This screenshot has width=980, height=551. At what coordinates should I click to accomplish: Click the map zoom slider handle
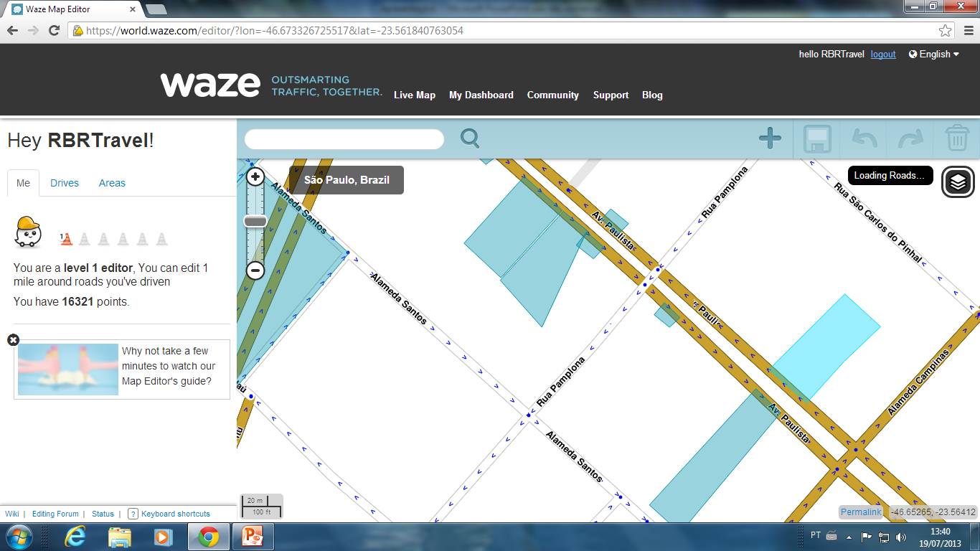tap(255, 221)
